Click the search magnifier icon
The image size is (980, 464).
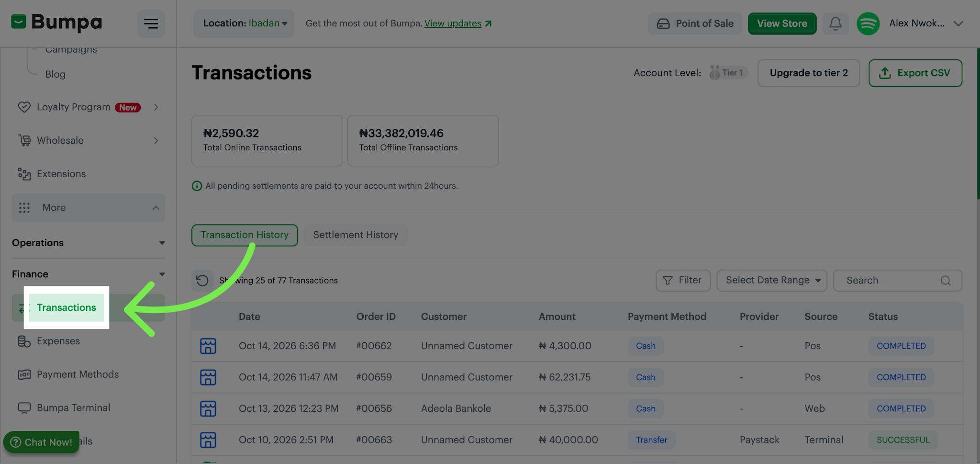[x=946, y=281]
